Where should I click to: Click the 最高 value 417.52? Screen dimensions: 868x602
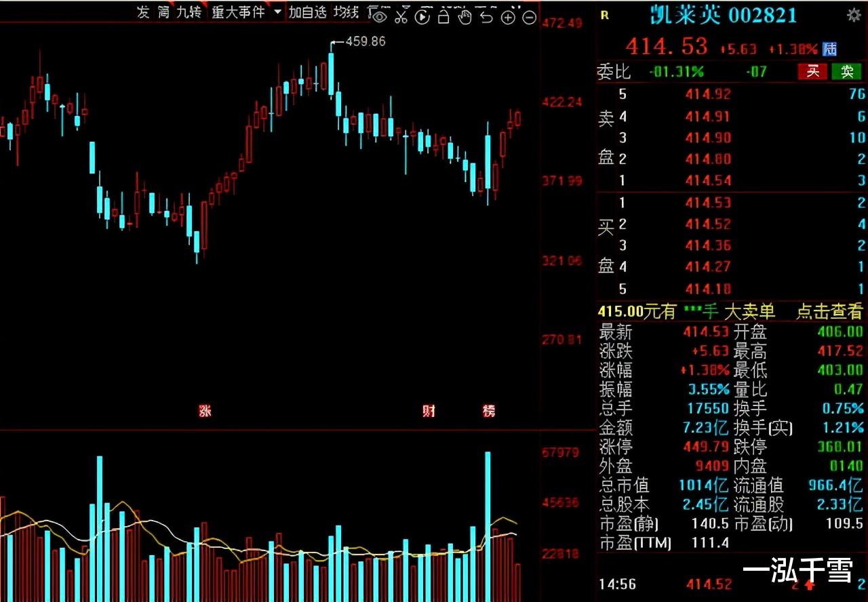point(840,350)
